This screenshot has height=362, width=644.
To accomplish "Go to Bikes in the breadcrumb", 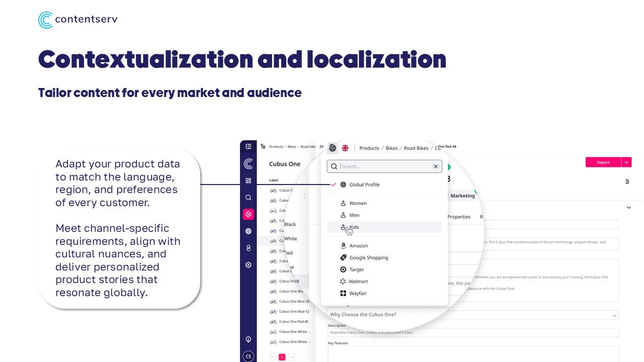I will [391, 148].
